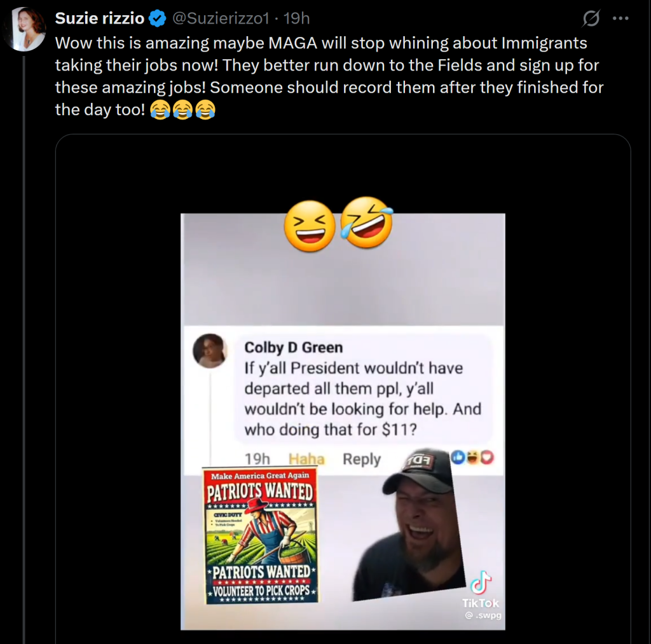
Task: Click the Patriots Wanted poster image
Action: point(261,535)
